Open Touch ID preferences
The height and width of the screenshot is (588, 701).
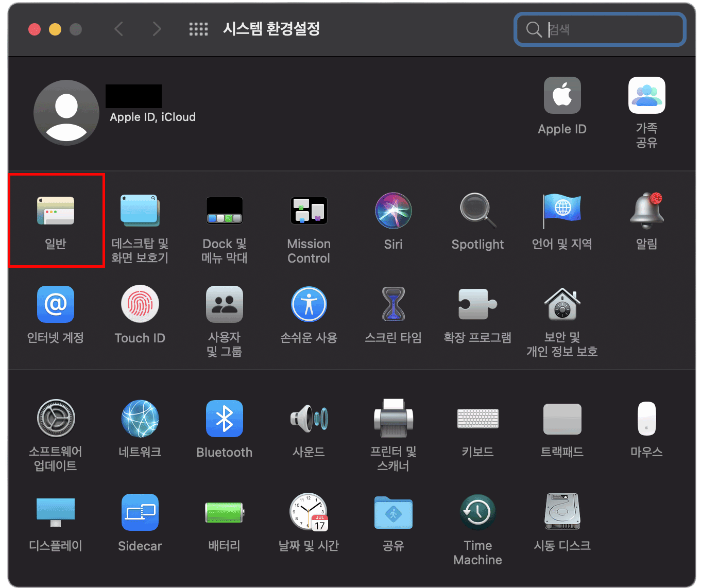click(140, 304)
